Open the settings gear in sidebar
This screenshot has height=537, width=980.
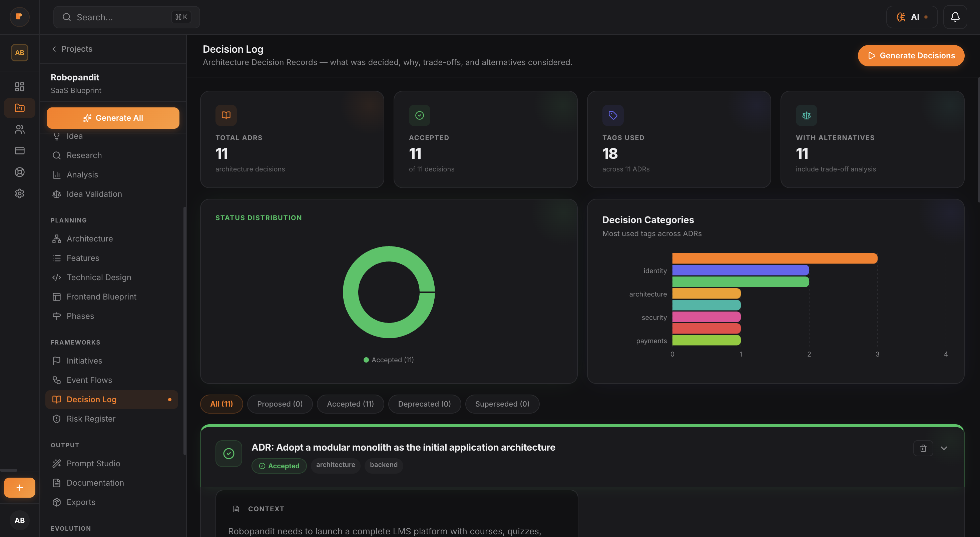(19, 193)
